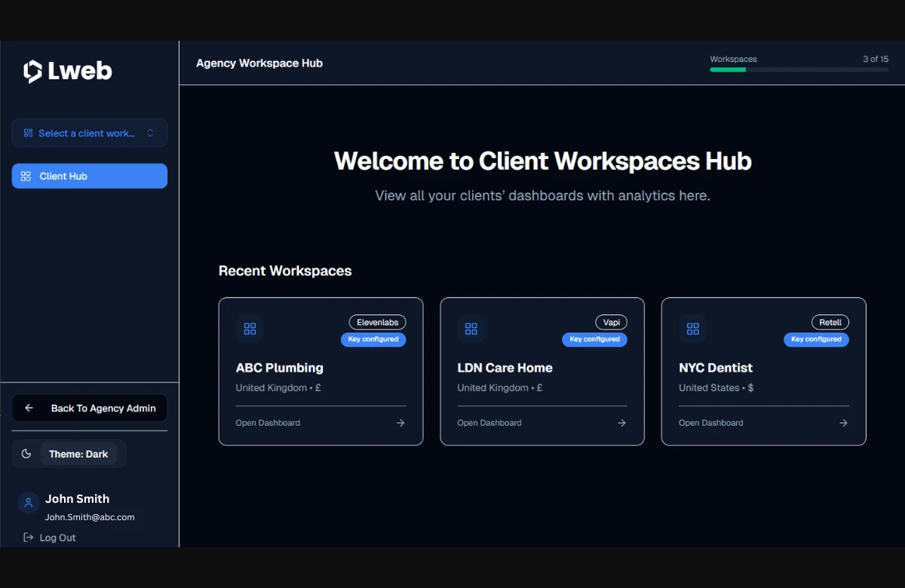
Task: Click the up-down chevron in workspace selector
Action: click(x=150, y=133)
